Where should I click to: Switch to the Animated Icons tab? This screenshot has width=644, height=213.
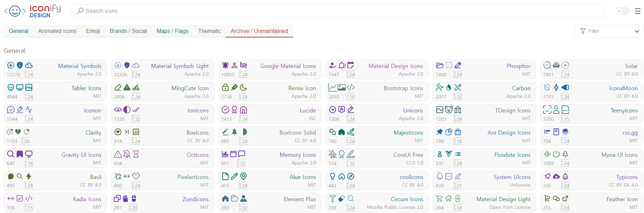point(57,31)
